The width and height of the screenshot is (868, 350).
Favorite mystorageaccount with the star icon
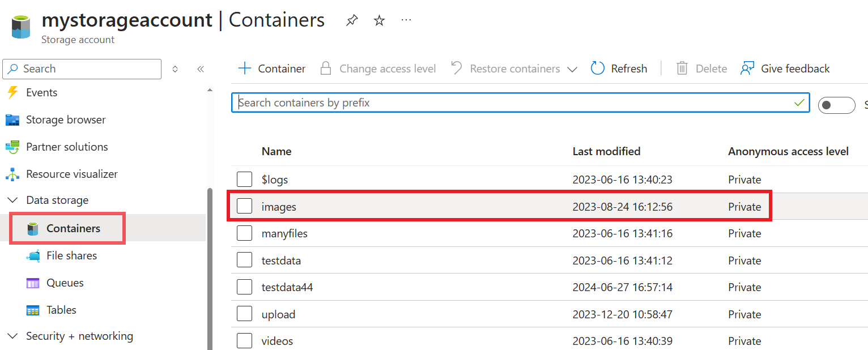coord(378,20)
